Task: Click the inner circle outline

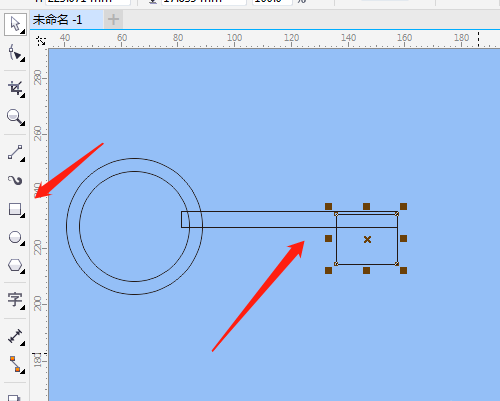Action: pyautogui.click(x=134, y=171)
